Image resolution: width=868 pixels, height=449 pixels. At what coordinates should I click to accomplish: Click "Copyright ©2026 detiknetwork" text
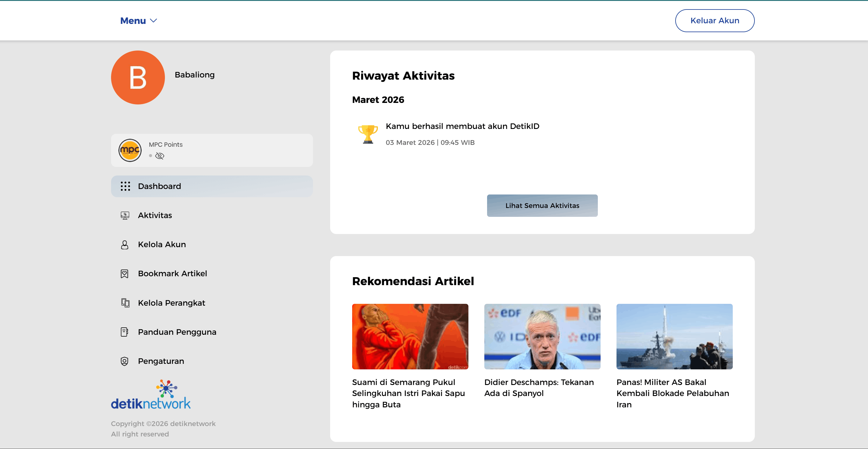163,423
